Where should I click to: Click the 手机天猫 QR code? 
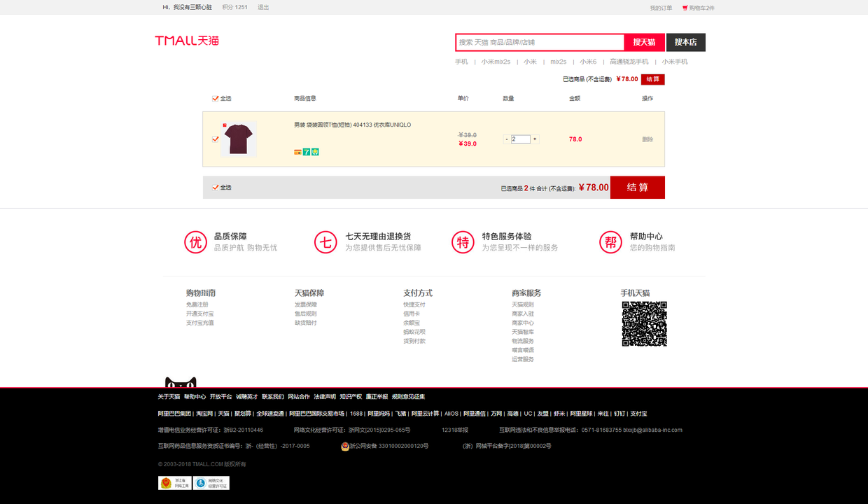click(644, 323)
